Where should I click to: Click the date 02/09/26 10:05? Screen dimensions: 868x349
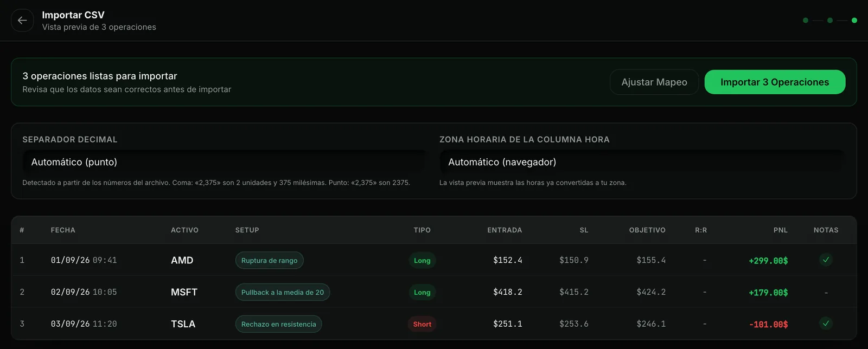(x=84, y=292)
